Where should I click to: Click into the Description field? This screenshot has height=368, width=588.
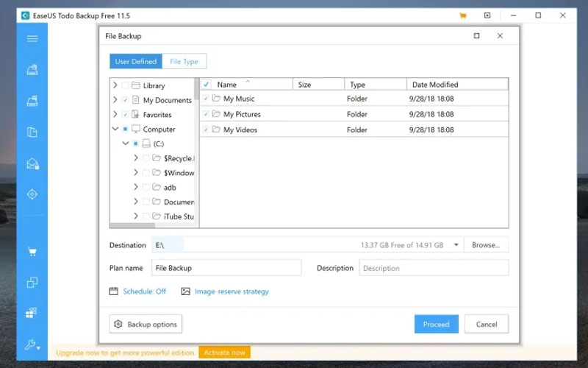tap(434, 268)
